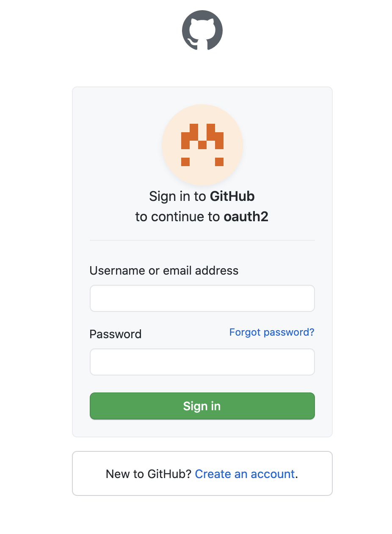The image size is (392, 534).
Task: Click the orange oauth2 app identicon avatar
Action: coord(202,145)
